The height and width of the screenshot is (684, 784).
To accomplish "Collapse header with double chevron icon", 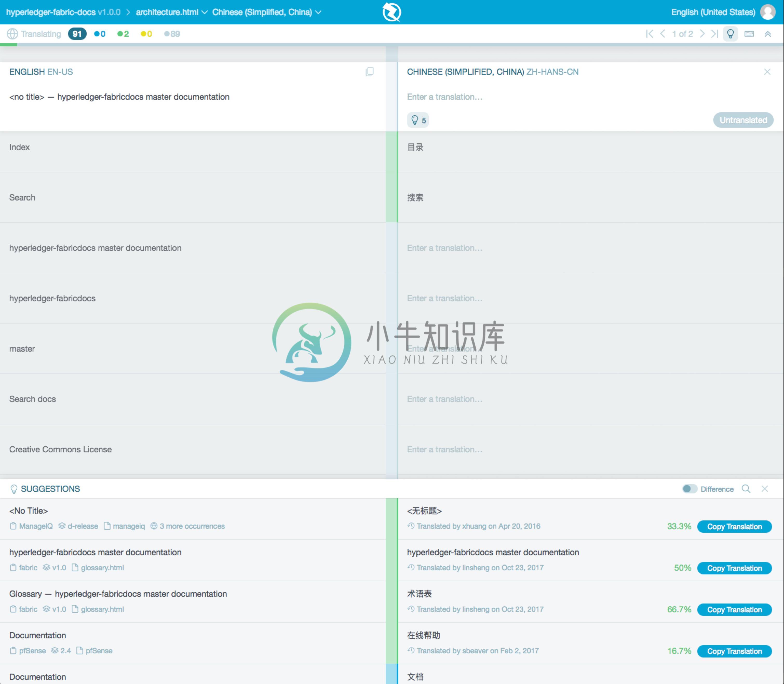I will (x=768, y=34).
